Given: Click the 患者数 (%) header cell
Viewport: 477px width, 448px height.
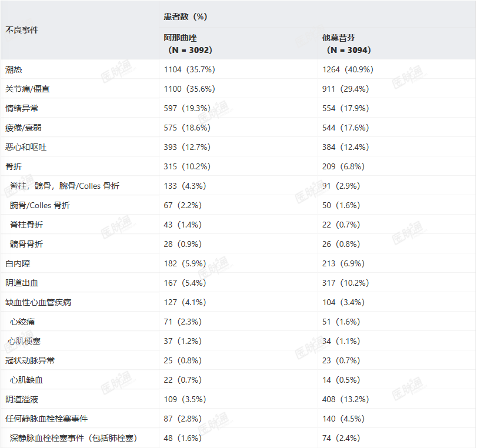Looking at the screenshot, I should [x=185, y=16].
